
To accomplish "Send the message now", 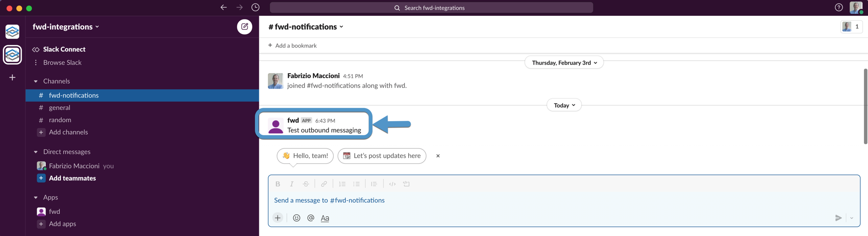I will tap(838, 218).
